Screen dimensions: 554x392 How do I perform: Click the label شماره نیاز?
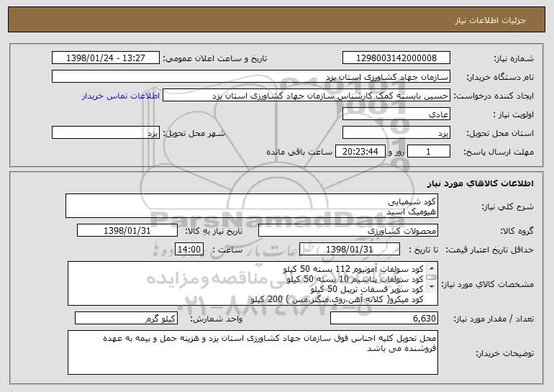514,58
